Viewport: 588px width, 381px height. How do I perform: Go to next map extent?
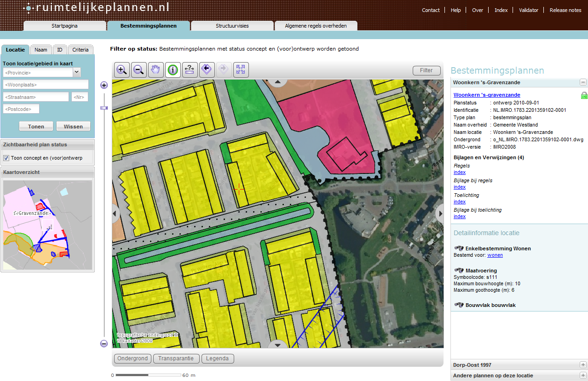coord(224,70)
